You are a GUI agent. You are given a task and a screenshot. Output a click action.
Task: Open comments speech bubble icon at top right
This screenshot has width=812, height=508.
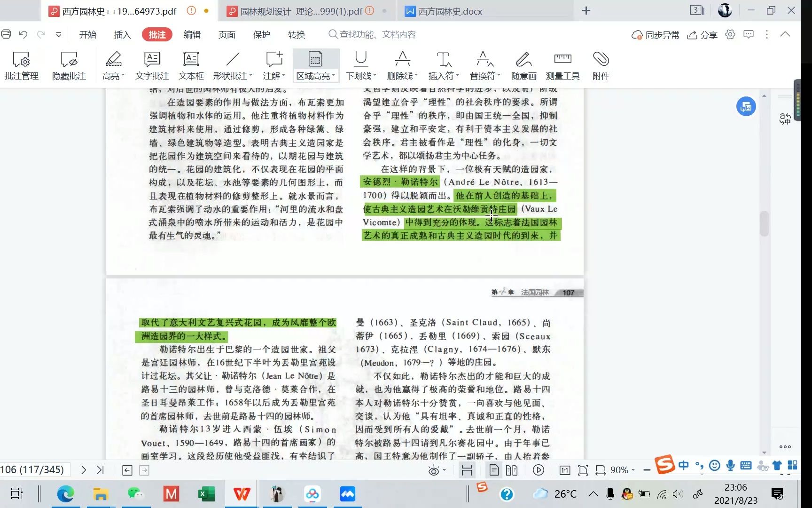click(749, 34)
